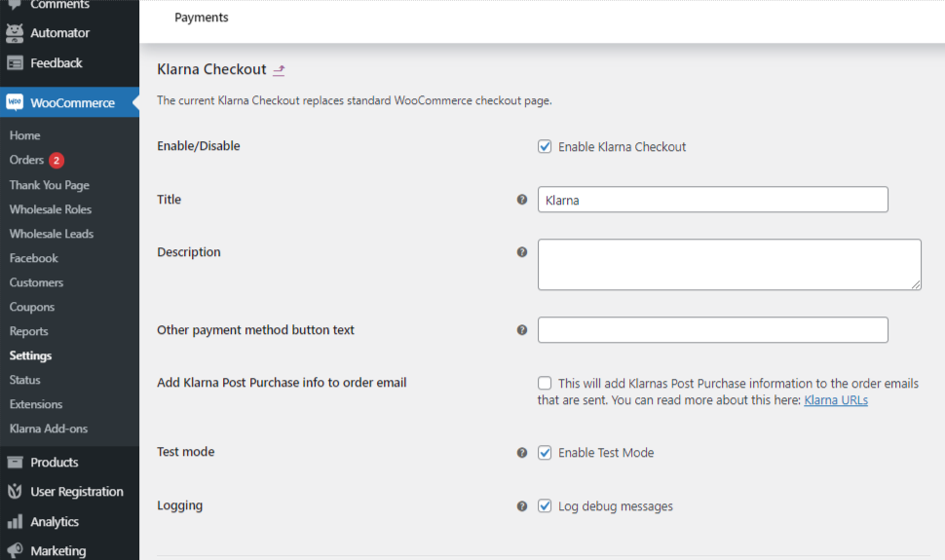This screenshot has width=945, height=560.
Task: Click the Analytics bar chart icon
Action: (15, 522)
